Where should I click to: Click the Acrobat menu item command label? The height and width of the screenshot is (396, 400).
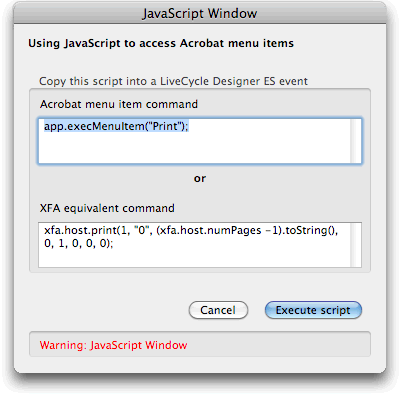click(x=119, y=104)
